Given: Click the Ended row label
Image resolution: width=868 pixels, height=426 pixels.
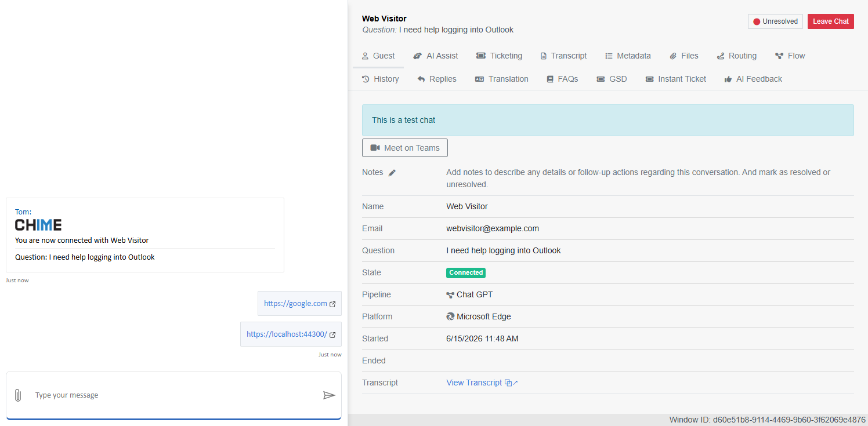Looking at the screenshot, I should (374, 361).
